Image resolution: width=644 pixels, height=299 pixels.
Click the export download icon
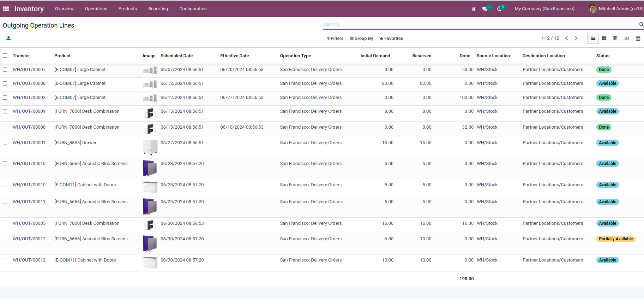tap(8, 38)
